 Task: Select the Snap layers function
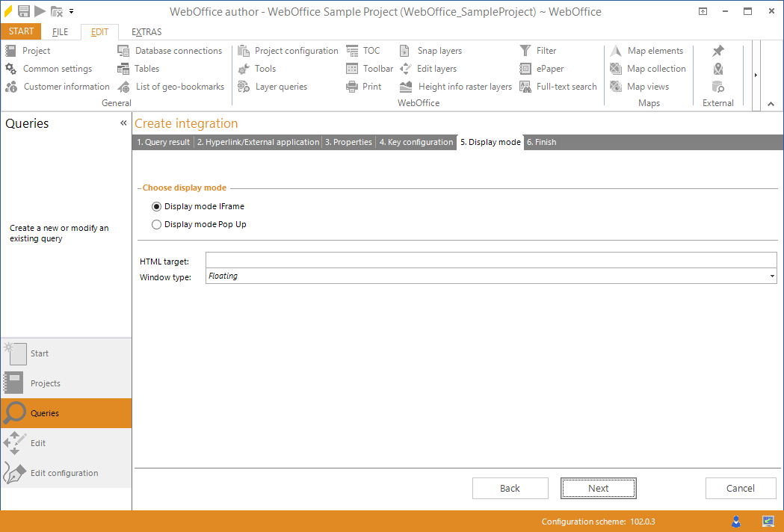point(431,51)
